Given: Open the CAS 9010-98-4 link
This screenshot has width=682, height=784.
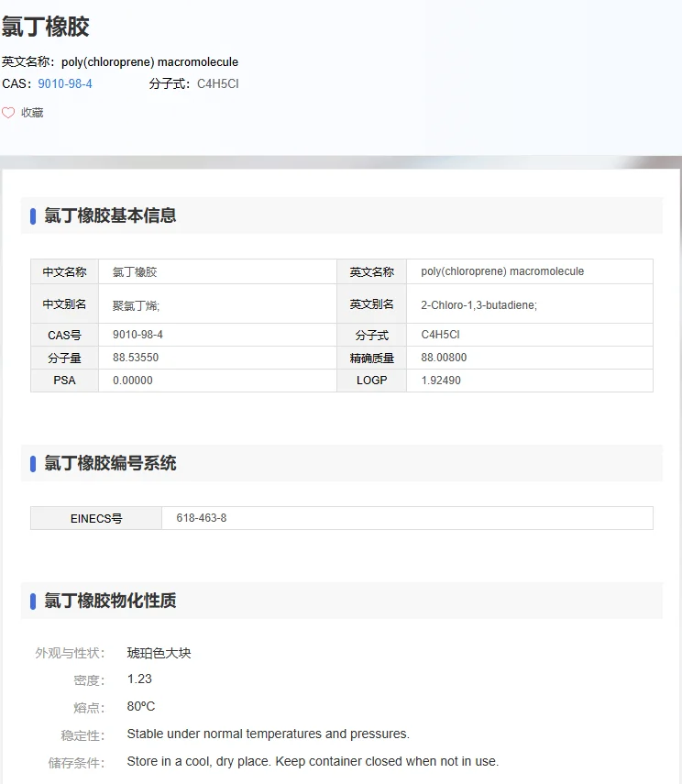Looking at the screenshot, I should (x=65, y=84).
